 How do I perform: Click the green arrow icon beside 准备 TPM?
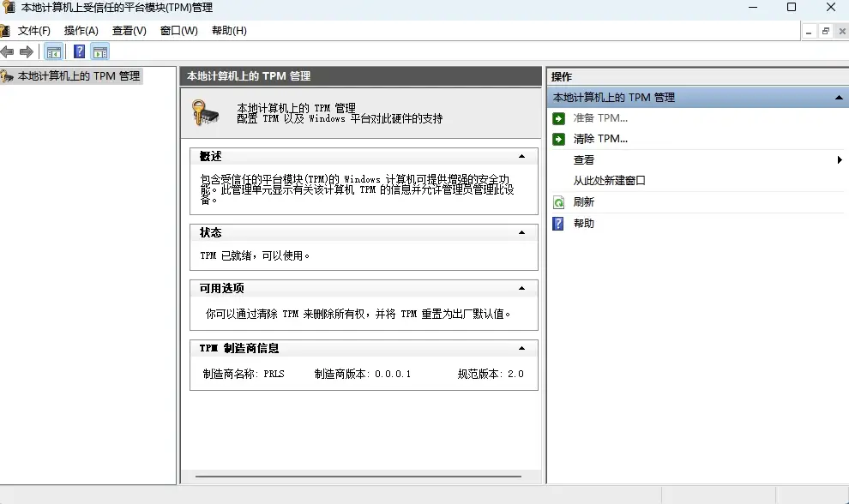pos(559,118)
